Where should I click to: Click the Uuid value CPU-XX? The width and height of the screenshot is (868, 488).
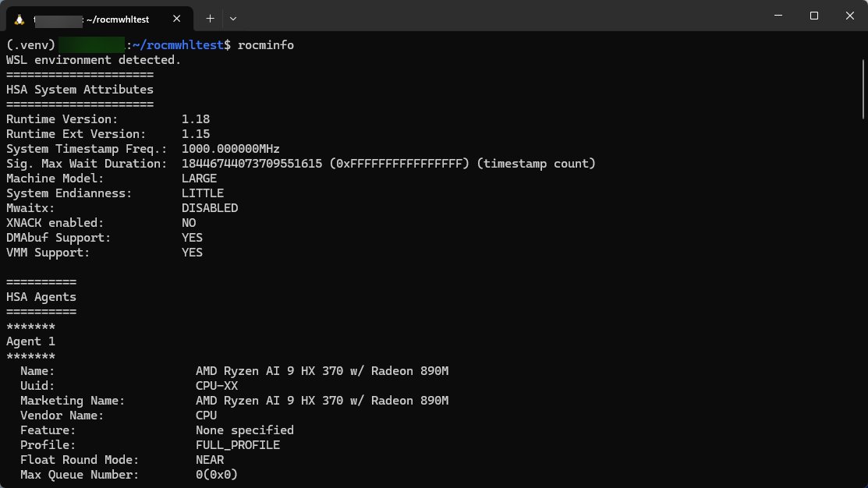217,386
